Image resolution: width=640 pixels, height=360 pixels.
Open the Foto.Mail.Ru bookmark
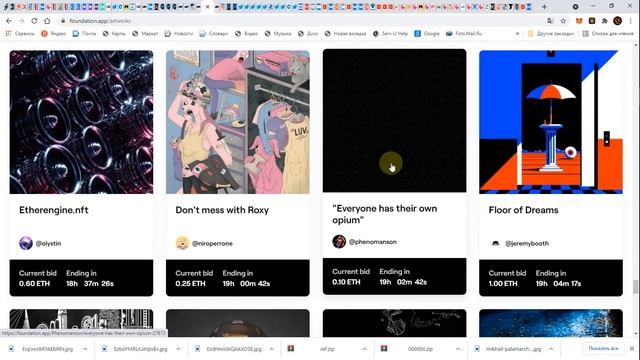464,33
